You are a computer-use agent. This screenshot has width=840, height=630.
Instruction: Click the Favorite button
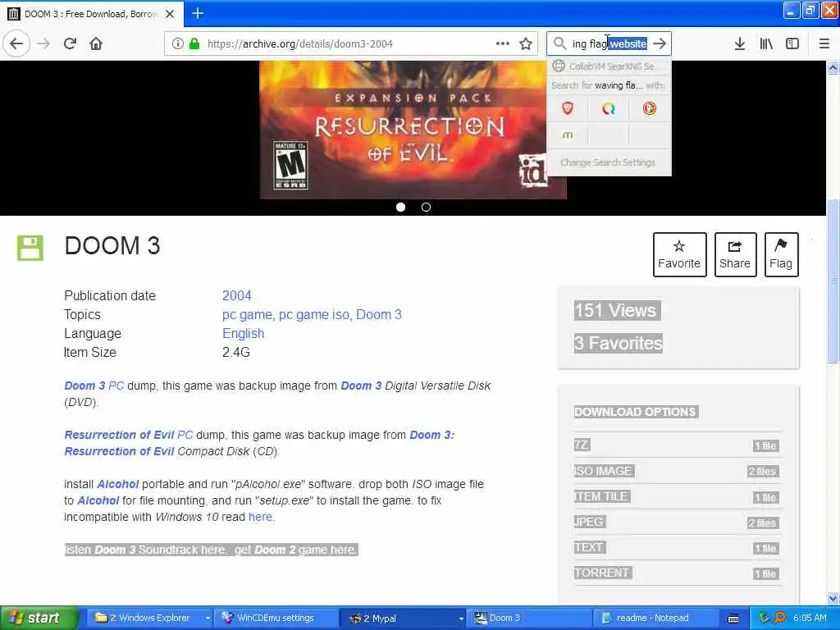(x=679, y=254)
